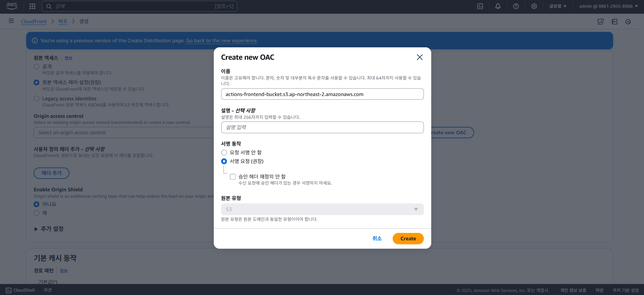
Task: Click Create new OAC button behind dialog
Action: (x=452, y=133)
